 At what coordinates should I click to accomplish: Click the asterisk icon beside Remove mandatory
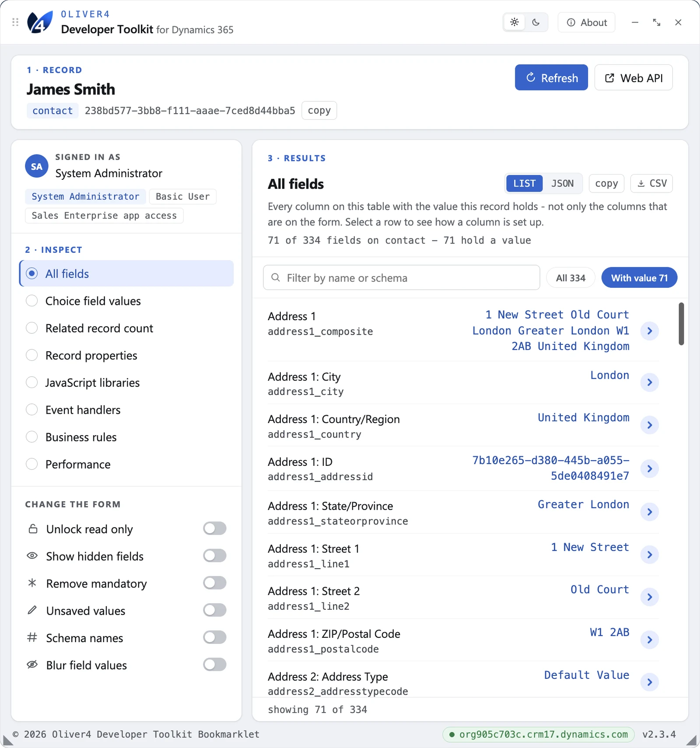pyautogui.click(x=32, y=583)
